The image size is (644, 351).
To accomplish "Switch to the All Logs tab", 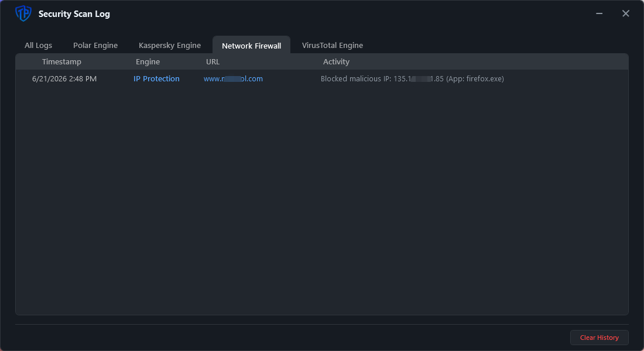I will point(38,45).
